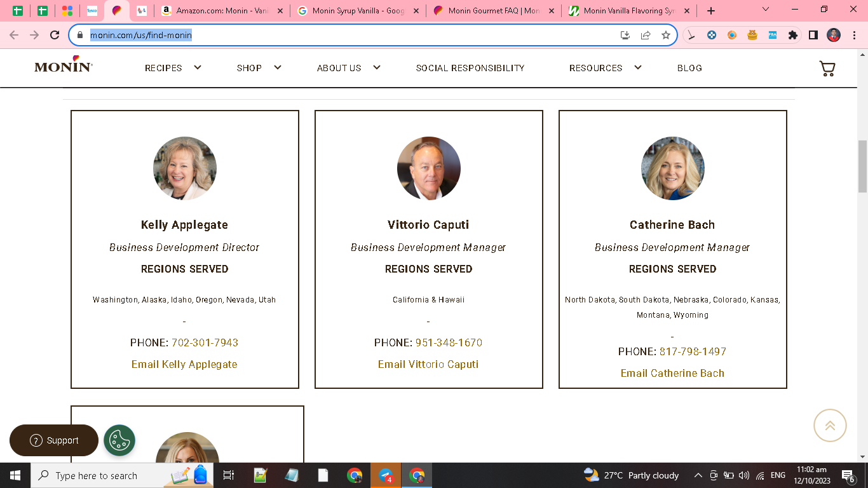The height and width of the screenshot is (488, 868).
Task: Open the Social Responsibility menu item
Action: tap(470, 68)
